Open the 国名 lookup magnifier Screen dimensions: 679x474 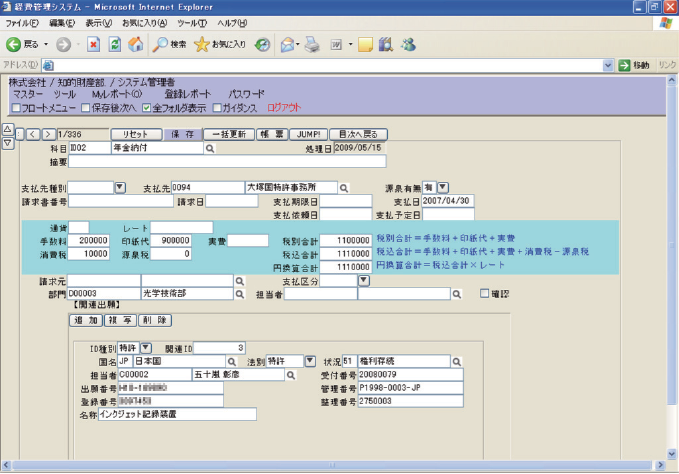tap(232, 361)
